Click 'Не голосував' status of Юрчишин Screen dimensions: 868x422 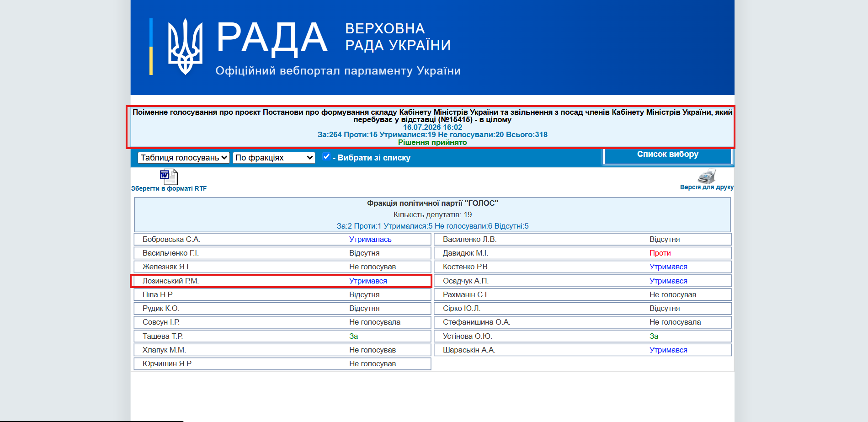click(373, 364)
